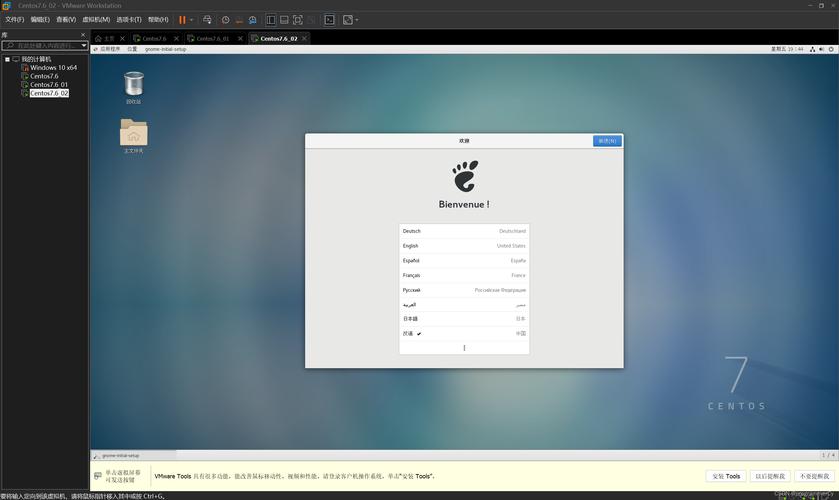Viewport: 839px width, 500px height.
Task: Open the Trash icon on CentOS desktop
Action: point(133,84)
